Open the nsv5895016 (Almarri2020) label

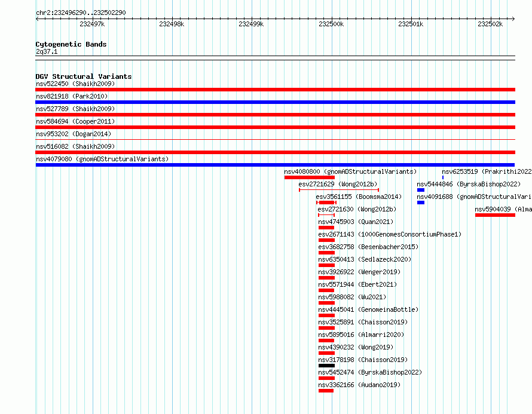tap(361, 335)
